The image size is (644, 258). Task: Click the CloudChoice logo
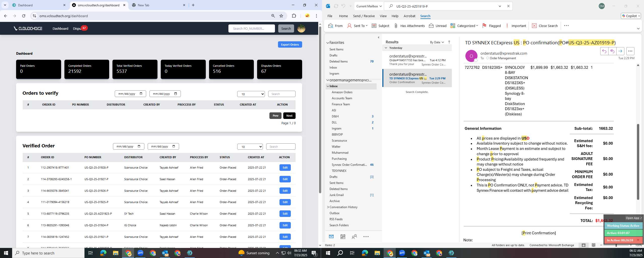[28, 28]
